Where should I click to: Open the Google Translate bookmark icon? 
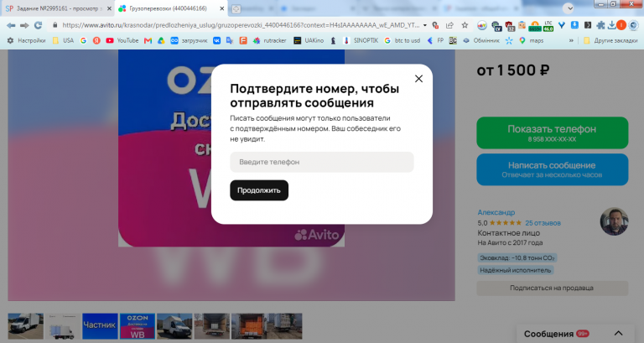[x=230, y=40]
